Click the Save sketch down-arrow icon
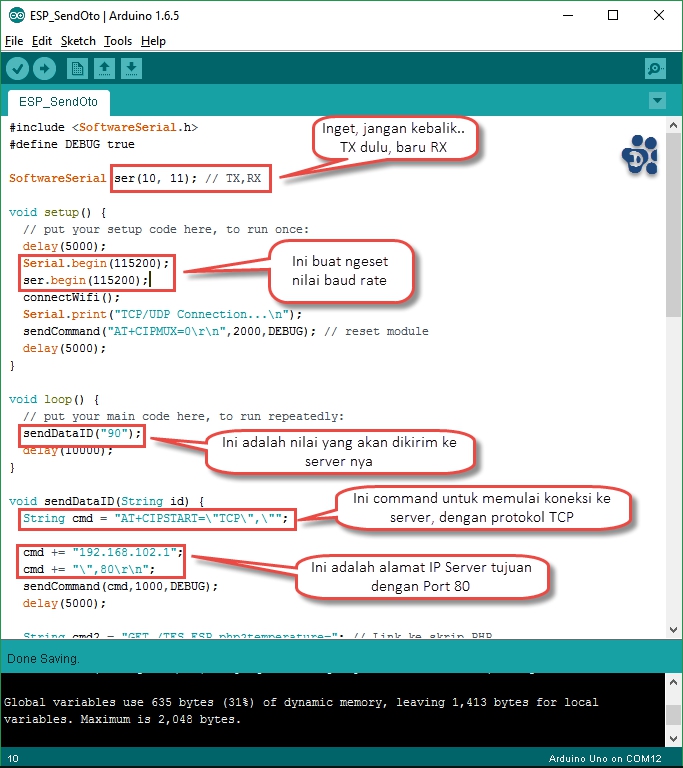This screenshot has width=683, height=768. pos(131,68)
